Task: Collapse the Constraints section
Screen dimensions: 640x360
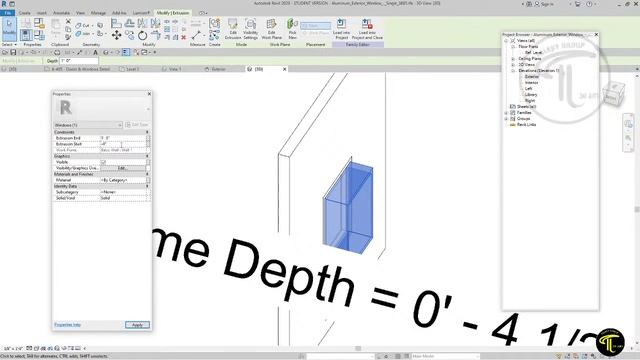Action: (147, 132)
